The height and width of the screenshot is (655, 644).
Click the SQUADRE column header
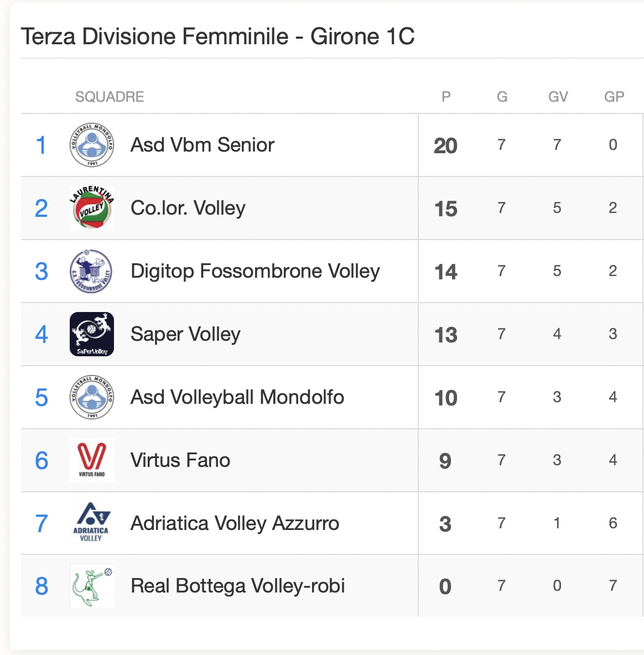coord(110,97)
